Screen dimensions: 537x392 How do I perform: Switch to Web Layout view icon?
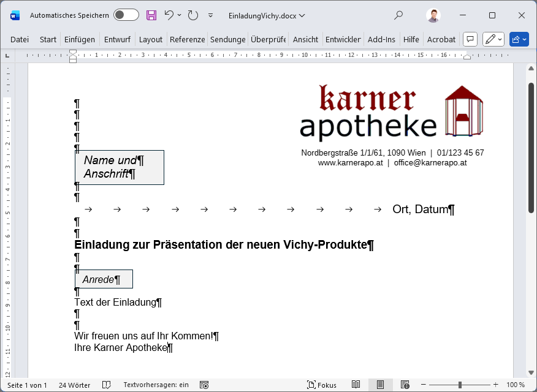point(405,385)
